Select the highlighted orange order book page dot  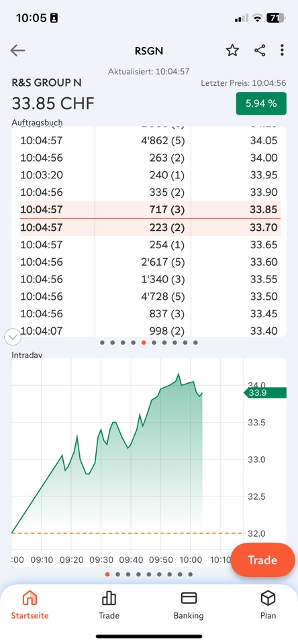[144, 343]
